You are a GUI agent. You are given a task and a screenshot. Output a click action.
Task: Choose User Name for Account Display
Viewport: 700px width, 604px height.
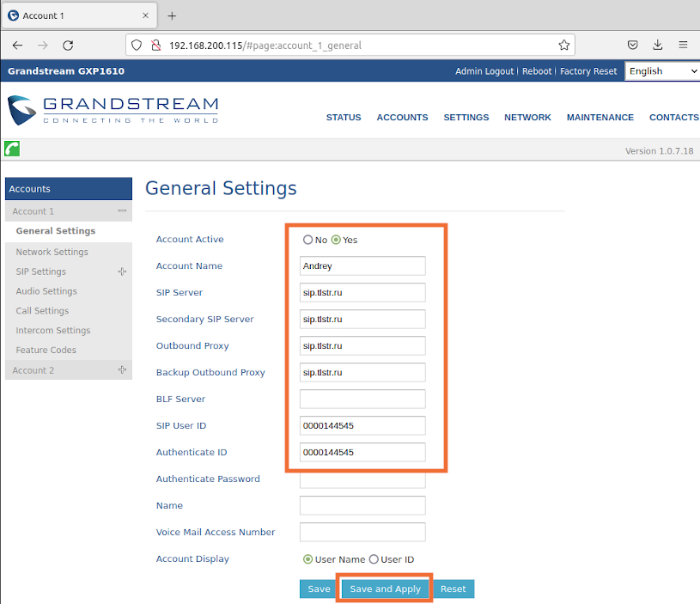click(307, 559)
